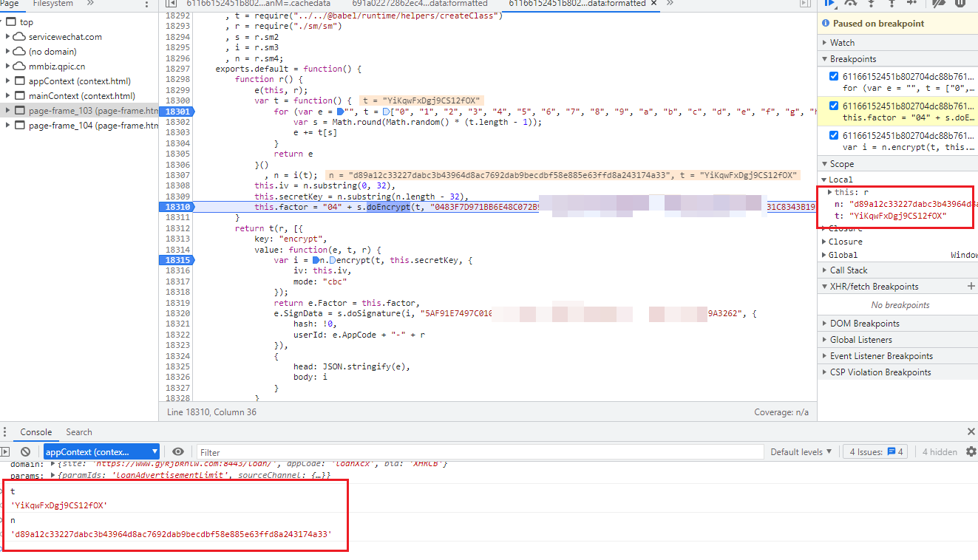Click 4 hidden messages label
Screen dimensions: 978x560
point(940,451)
